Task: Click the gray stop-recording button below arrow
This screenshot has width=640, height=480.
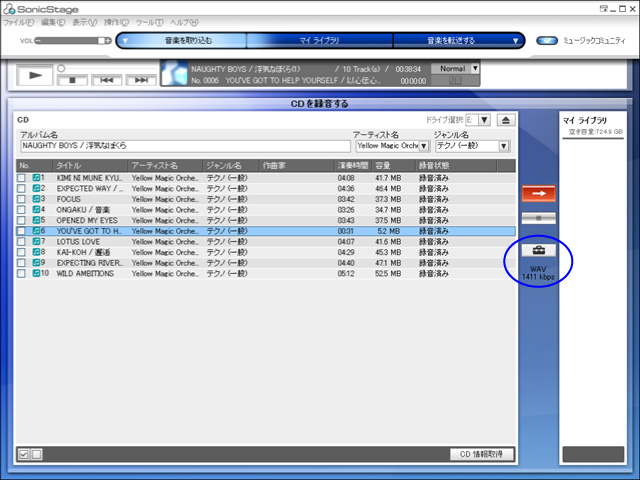Action: (x=539, y=218)
